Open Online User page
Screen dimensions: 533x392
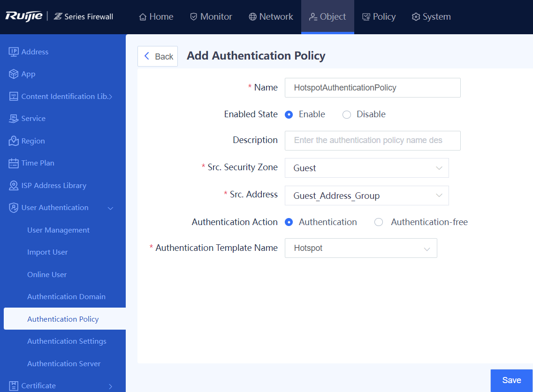47,274
